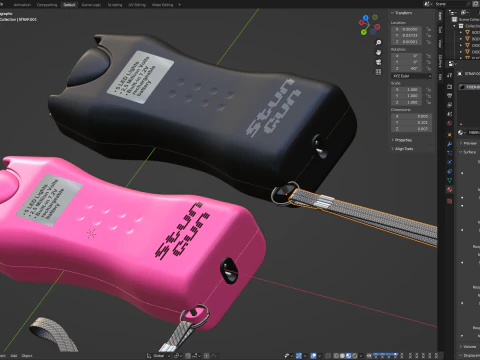Click material sphere icon in slot list
This screenshot has height=360, width=480.
click(462, 87)
